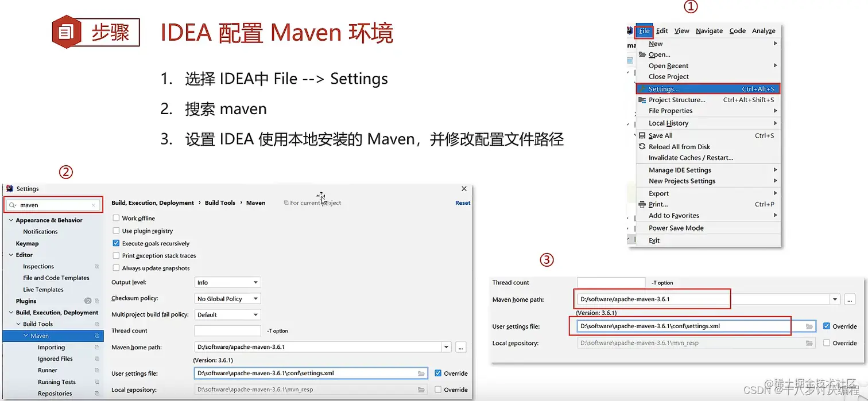The image size is (868, 401).
Task: Toggle Override for Local repository in Settings dialog
Action: click(438, 390)
